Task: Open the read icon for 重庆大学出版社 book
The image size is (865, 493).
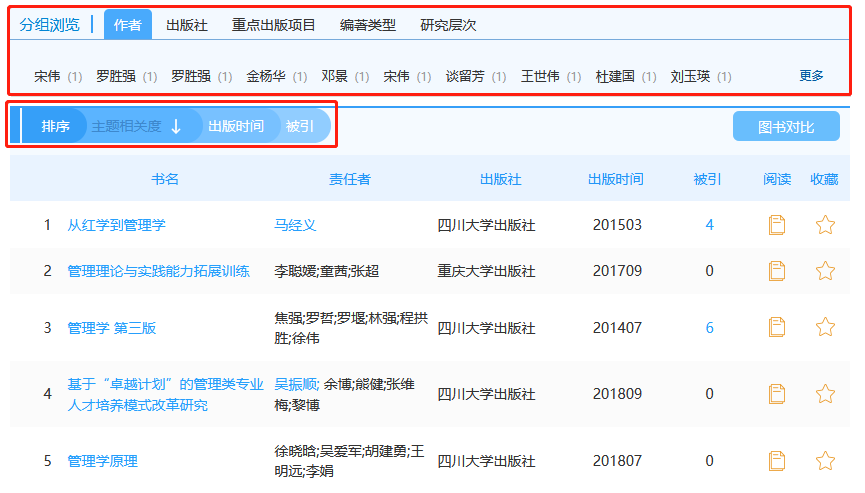Action: [x=777, y=271]
